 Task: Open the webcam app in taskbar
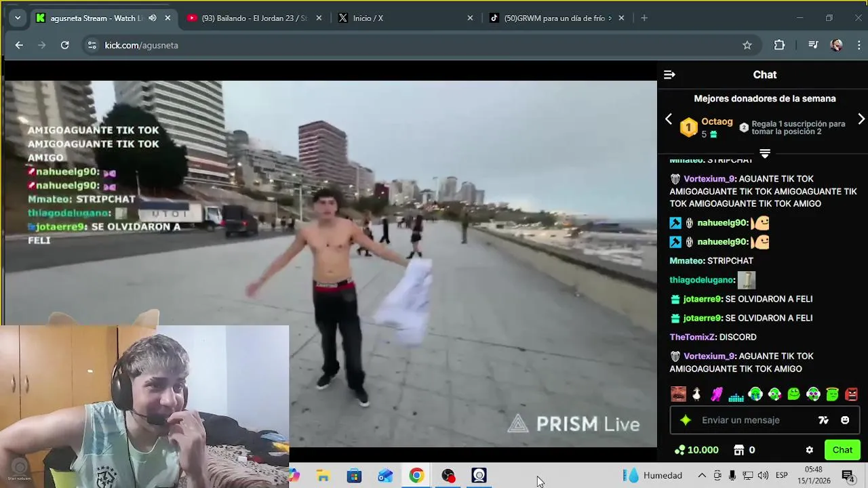click(x=479, y=476)
